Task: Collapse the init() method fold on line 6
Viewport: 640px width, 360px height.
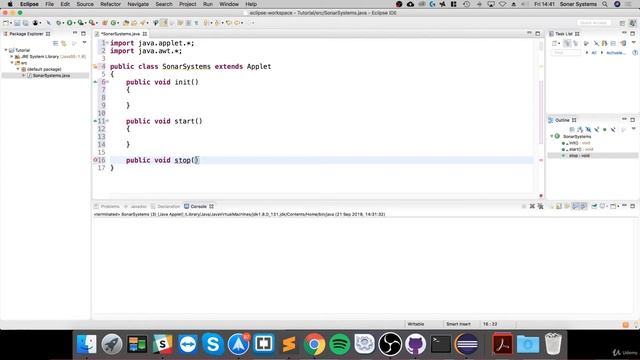Action: coord(108,82)
